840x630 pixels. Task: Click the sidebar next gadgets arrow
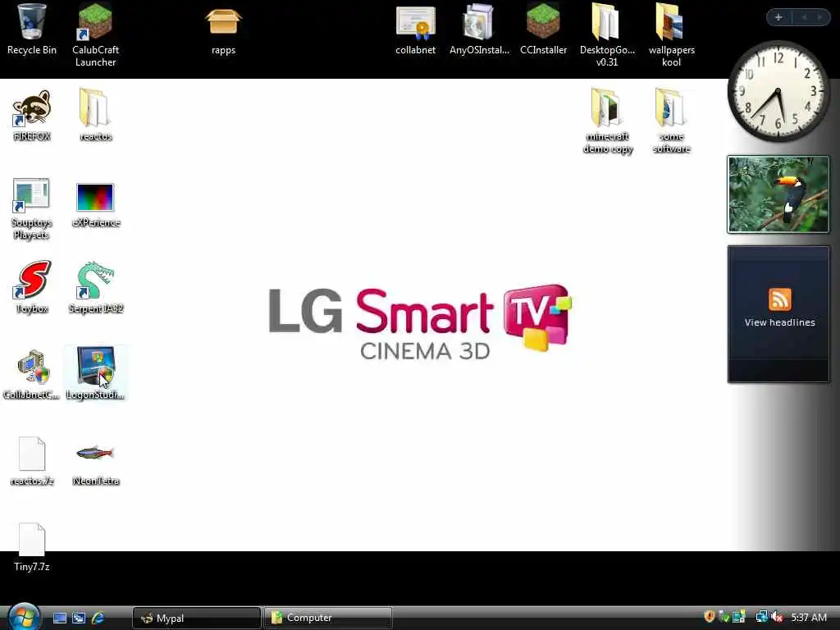click(819, 18)
